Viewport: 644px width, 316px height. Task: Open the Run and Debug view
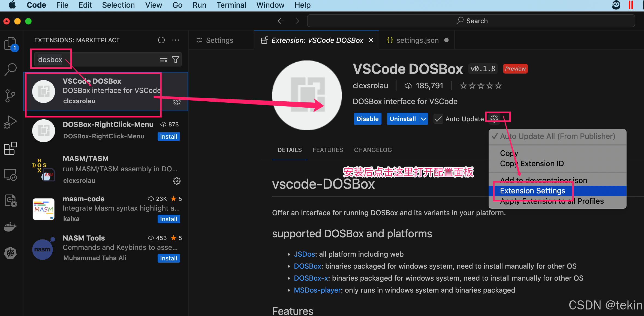click(10, 122)
